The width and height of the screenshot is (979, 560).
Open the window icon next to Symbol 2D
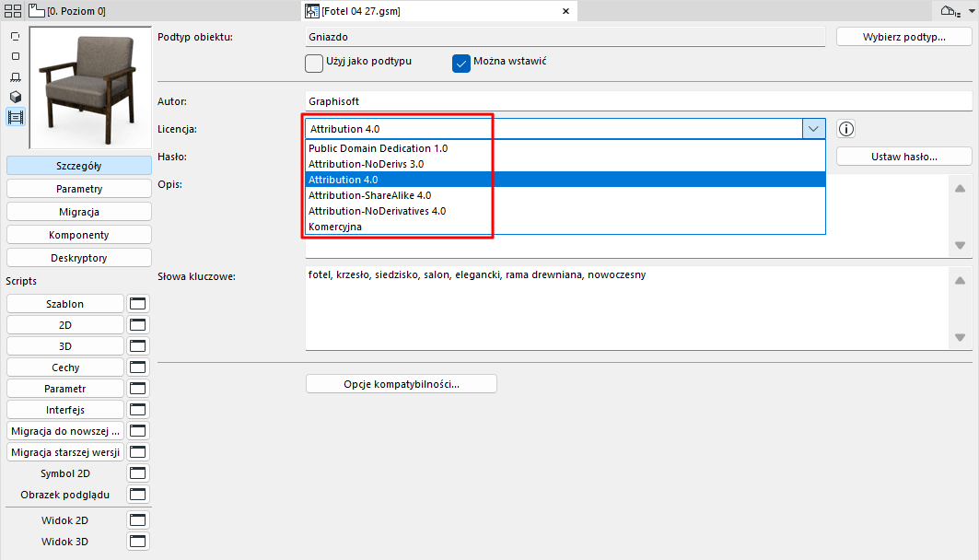[x=137, y=473]
